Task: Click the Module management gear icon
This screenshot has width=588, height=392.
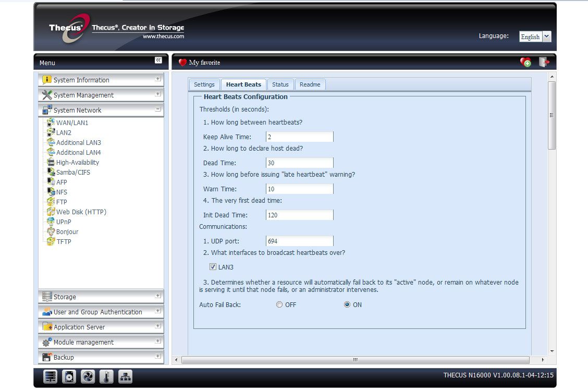Action: 47,342
